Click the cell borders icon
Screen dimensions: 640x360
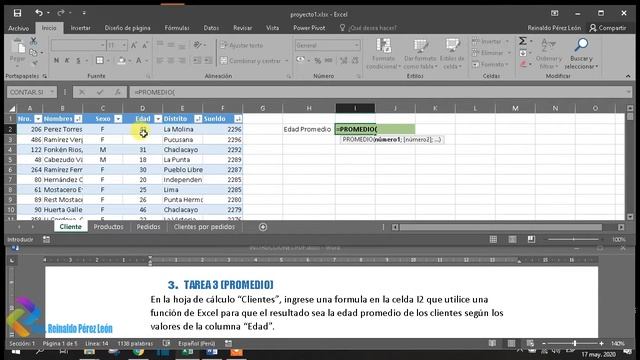(100, 61)
